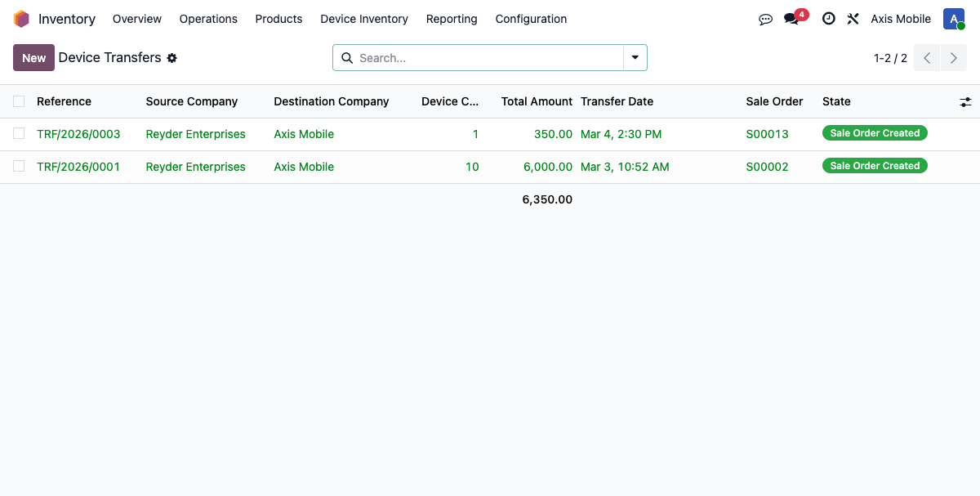Open the user avatar menu
The image size is (980, 496).
tap(953, 19)
